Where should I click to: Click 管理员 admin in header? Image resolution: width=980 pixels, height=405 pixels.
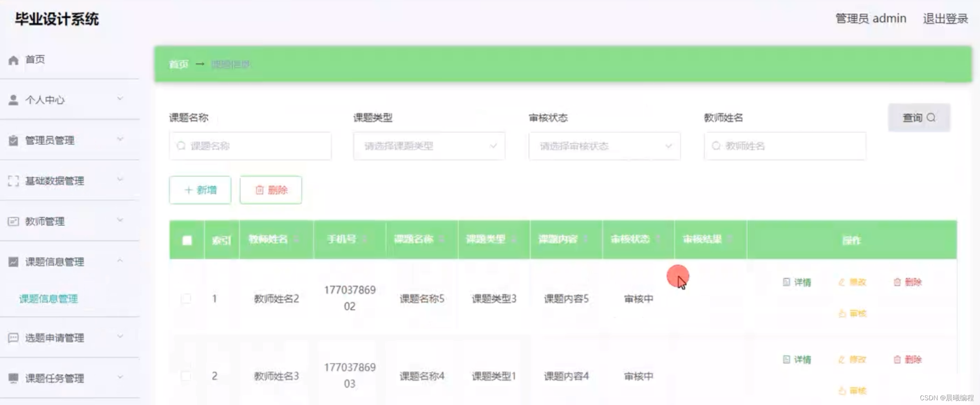click(x=870, y=19)
